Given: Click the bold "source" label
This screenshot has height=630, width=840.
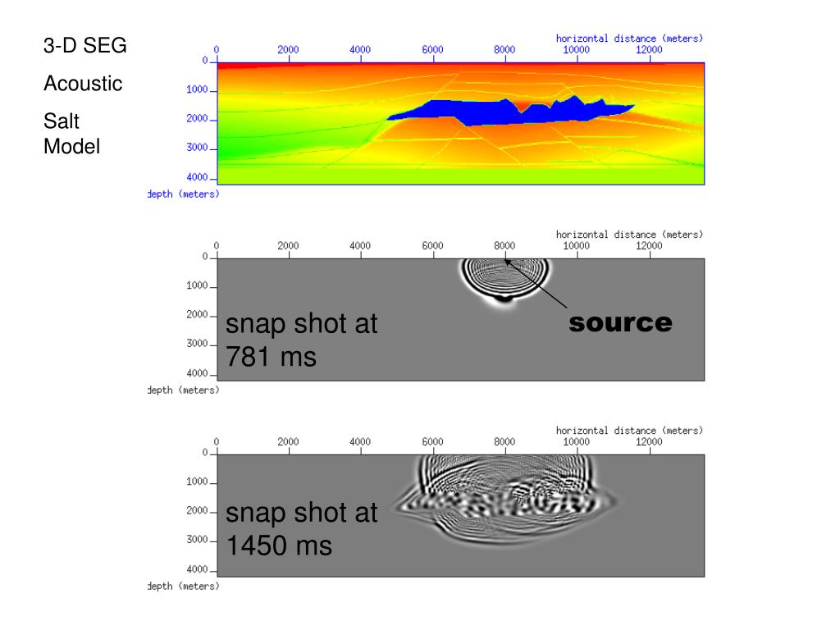Looking at the screenshot, I should pos(620,322).
